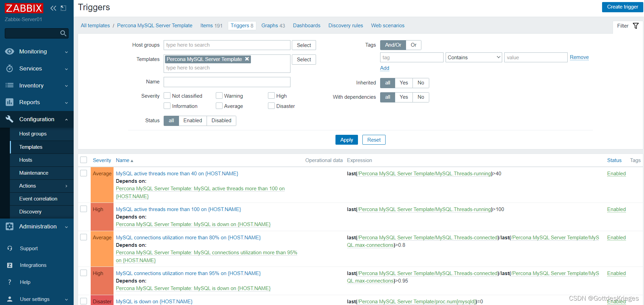Click the Apply filter button
644x305 pixels.
tap(346, 140)
